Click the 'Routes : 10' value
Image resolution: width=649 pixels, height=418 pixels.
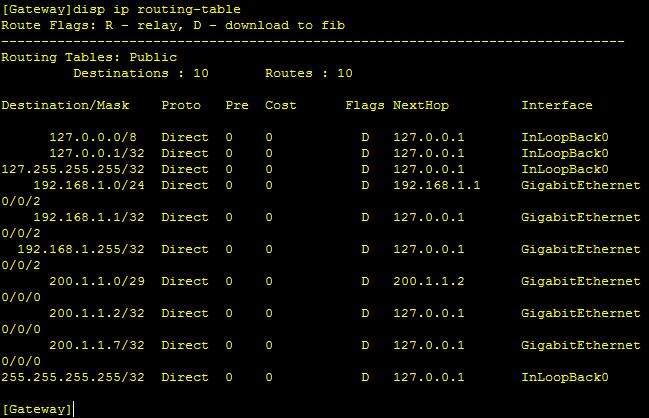309,73
